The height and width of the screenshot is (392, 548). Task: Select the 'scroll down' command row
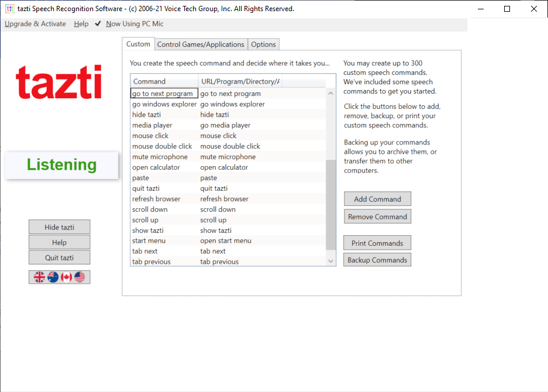click(228, 209)
